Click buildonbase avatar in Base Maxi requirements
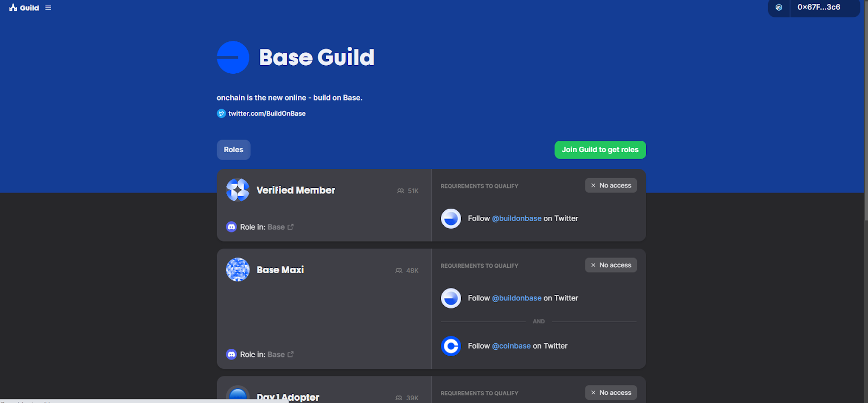This screenshot has height=403, width=868. click(451, 298)
